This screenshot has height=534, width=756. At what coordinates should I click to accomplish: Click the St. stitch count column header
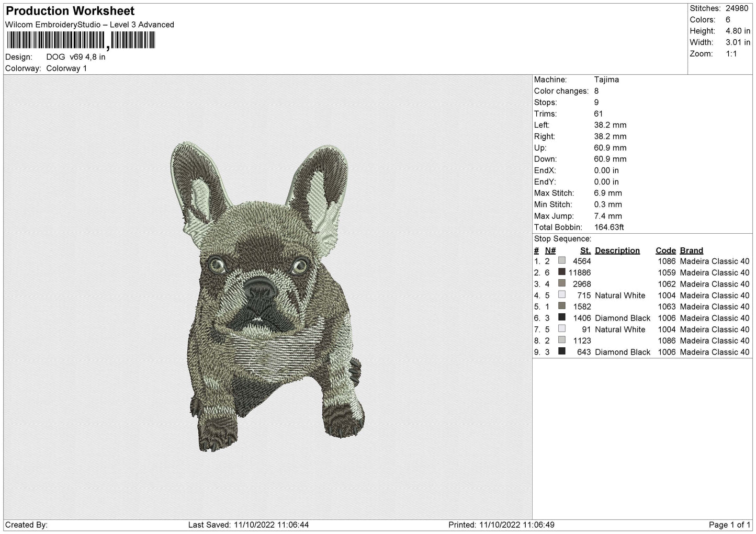point(585,251)
